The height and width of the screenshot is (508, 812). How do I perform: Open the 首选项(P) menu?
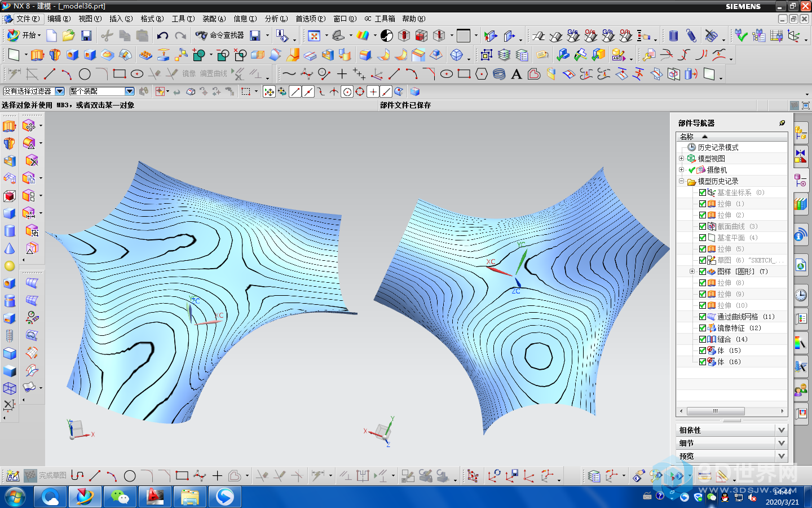[x=311, y=19]
